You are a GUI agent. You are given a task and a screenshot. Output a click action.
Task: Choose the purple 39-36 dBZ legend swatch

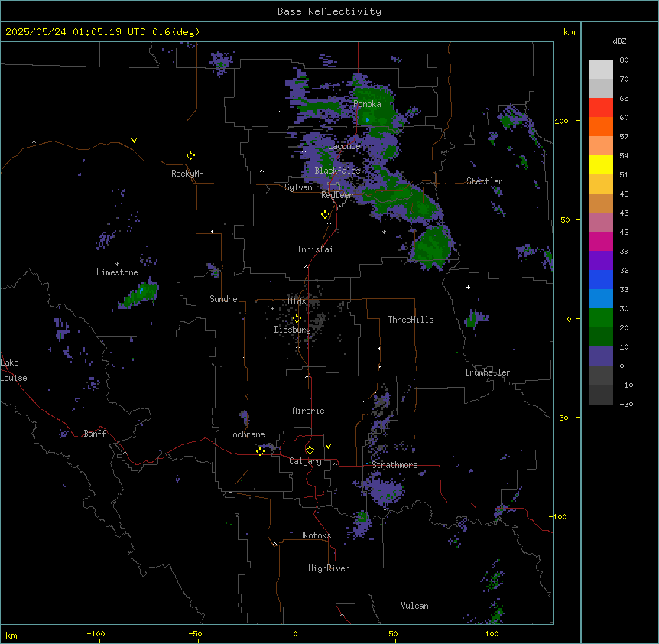tap(601, 261)
